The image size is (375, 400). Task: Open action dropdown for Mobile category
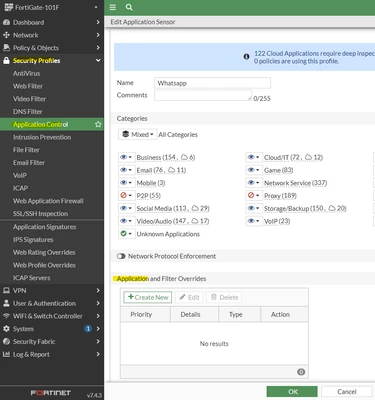pyautogui.click(x=126, y=183)
